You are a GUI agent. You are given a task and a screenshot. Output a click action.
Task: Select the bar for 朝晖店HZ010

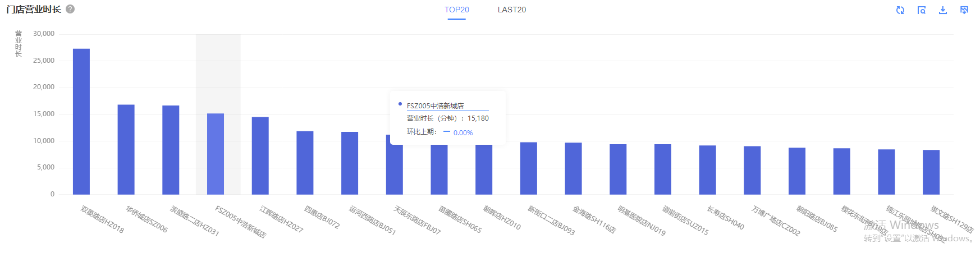[484, 169]
